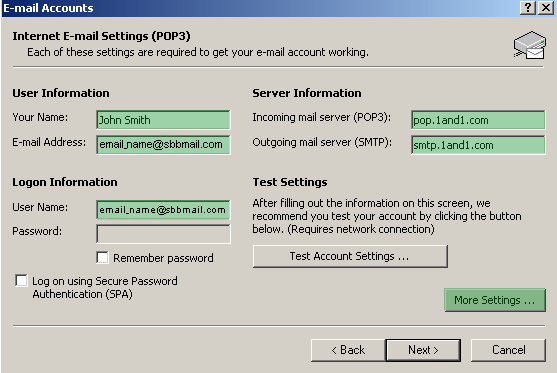Open More Settings
The width and height of the screenshot is (557, 373).
[495, 300]
